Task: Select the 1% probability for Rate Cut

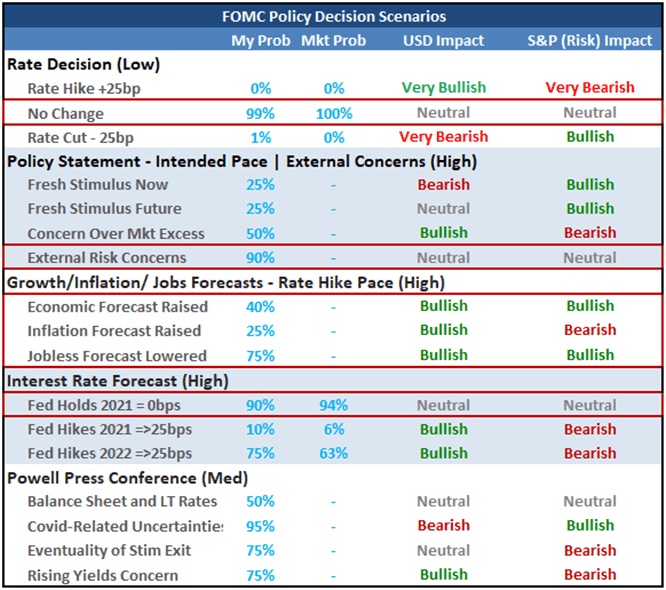Action: click(x=260, y=138)
